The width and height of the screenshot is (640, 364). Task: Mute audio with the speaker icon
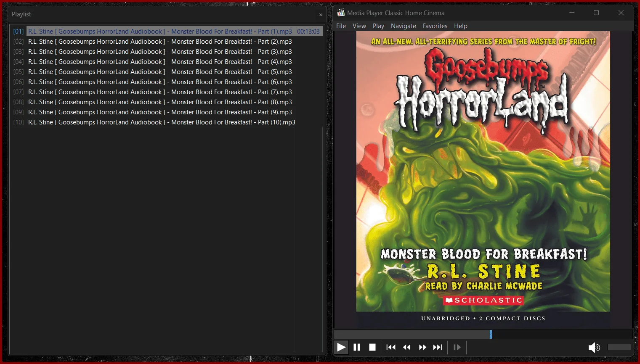[x=594, y=347]
